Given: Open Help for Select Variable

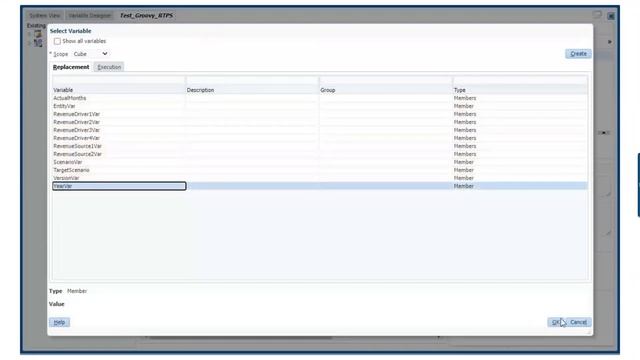Looking at the screenshot, I should (59, 322).
